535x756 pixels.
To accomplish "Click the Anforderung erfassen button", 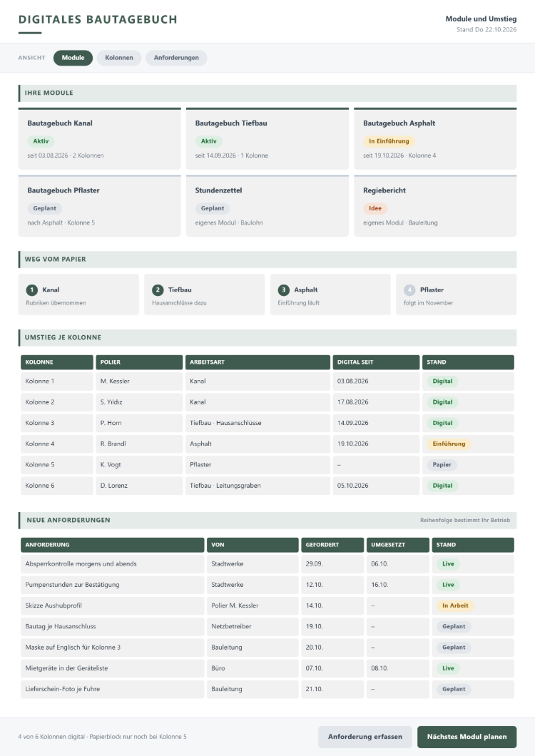I will 365,737.
